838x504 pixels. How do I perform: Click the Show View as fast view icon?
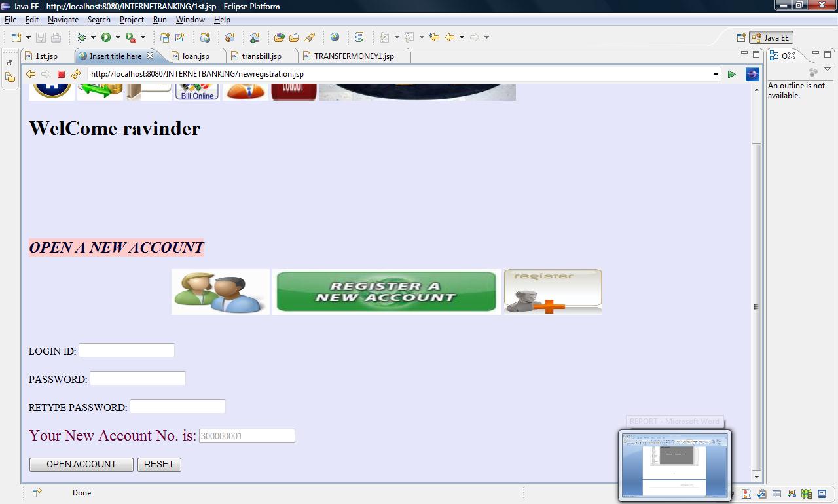point(37,493)
